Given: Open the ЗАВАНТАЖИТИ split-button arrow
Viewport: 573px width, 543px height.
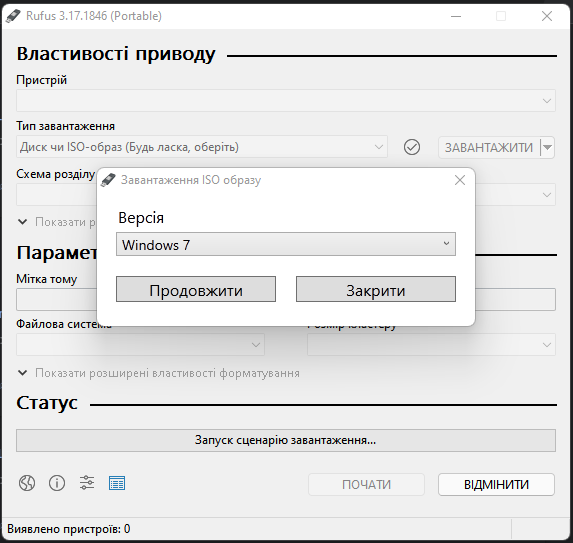Looking at the screenshot, I should tap(547, 148).
